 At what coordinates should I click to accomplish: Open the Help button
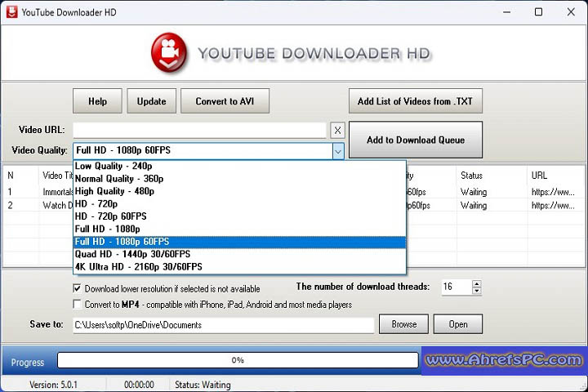point(97,101)
